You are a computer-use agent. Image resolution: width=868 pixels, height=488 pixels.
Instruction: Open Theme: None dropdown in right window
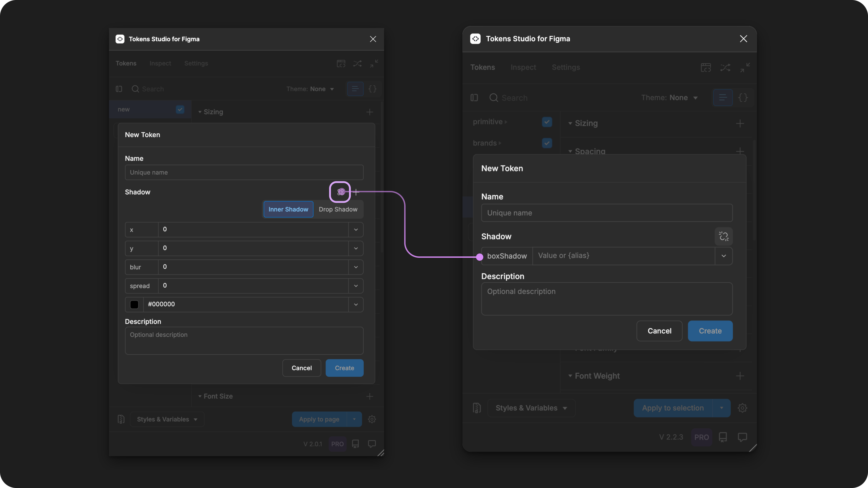coord(669,98)
